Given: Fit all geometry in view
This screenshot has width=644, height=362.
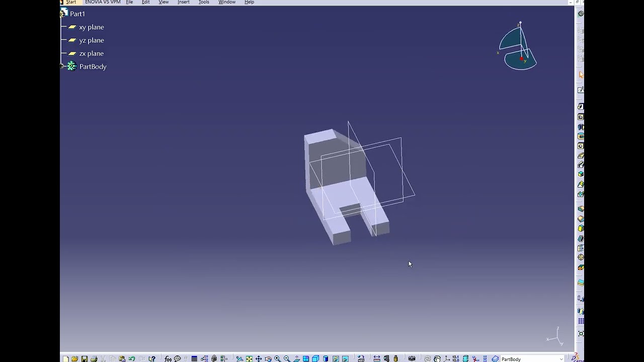Looking at the screenshot, I should pos(249,358).
